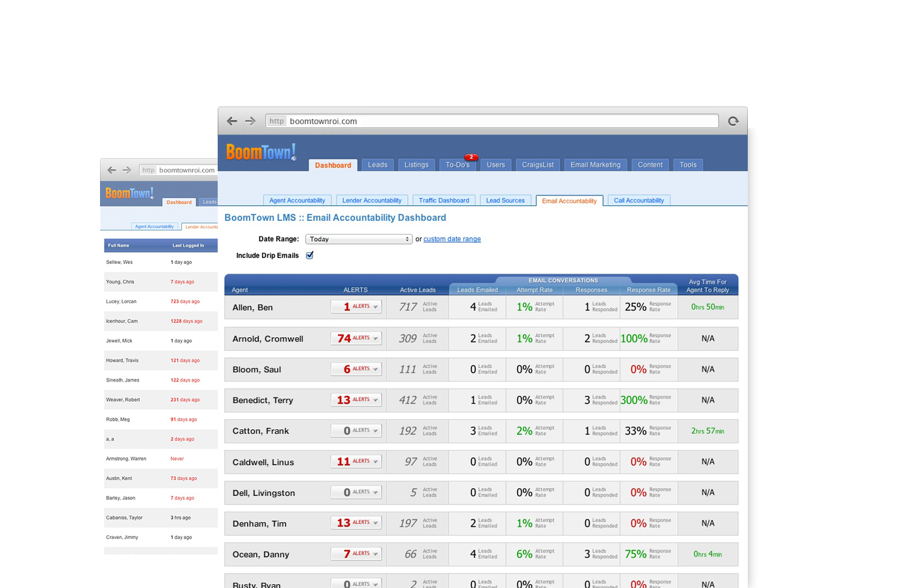The width and height of the screenshot is (923, 588).
Task: Sort by the ALERTS column header
Action: point(356,290)
